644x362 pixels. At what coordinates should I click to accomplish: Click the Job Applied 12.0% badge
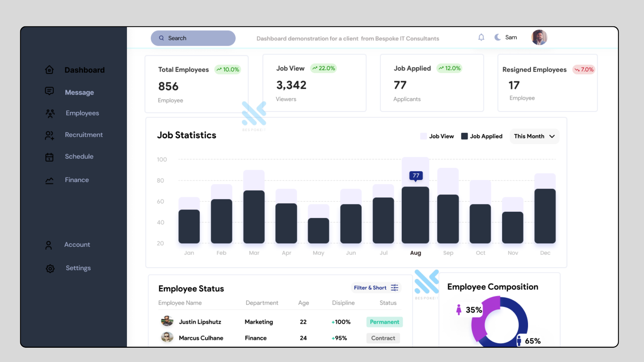click(449, 68)
